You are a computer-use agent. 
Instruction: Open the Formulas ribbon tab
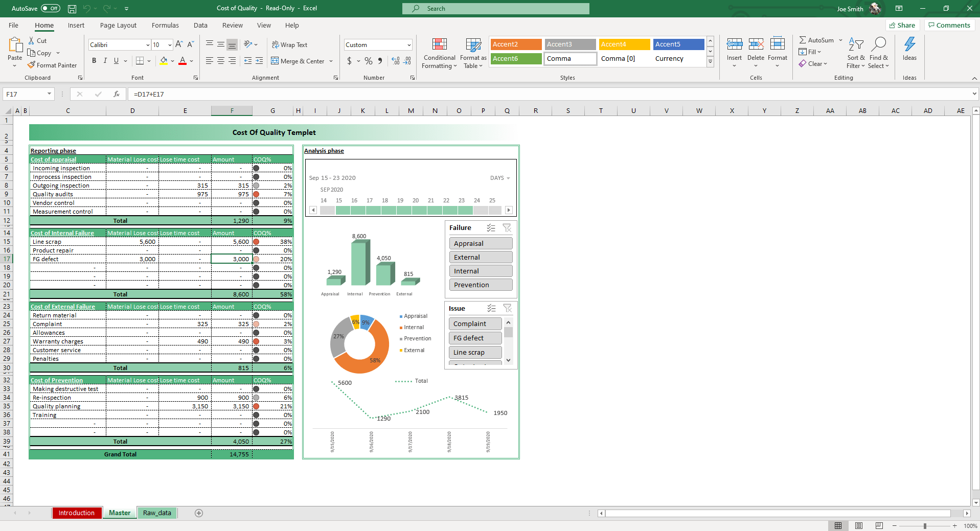165,25
